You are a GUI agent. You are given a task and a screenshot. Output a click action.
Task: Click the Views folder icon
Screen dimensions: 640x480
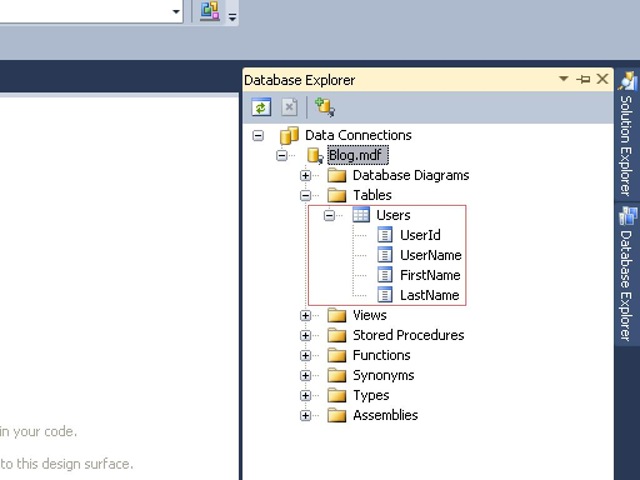(x=337, y=316)
